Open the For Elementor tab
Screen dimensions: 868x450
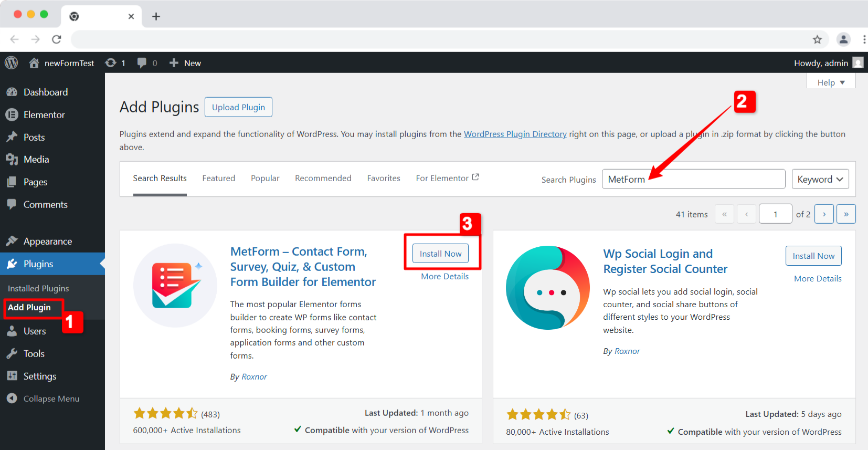(x=447, y=179)
